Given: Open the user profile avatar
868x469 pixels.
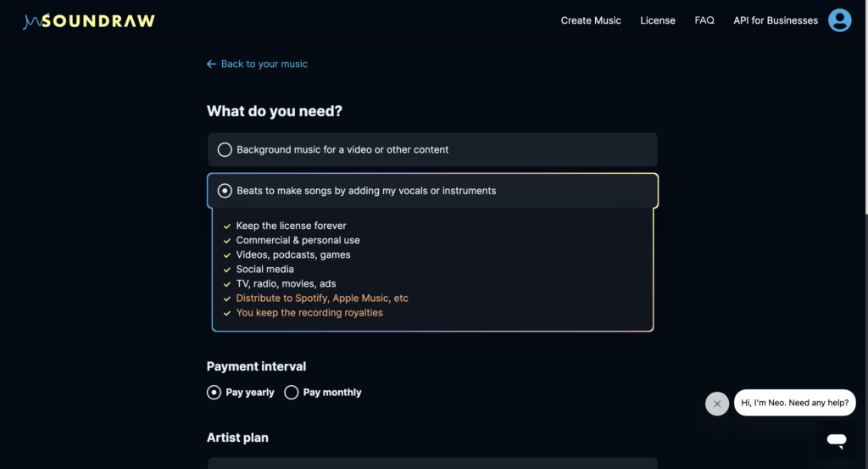Looking at the screenshot, I should (839, 20).
